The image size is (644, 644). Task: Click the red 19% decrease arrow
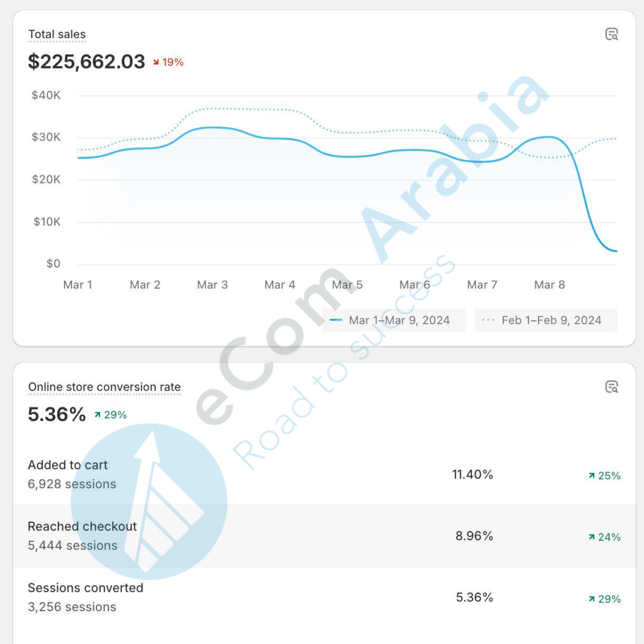click(156, 62)
